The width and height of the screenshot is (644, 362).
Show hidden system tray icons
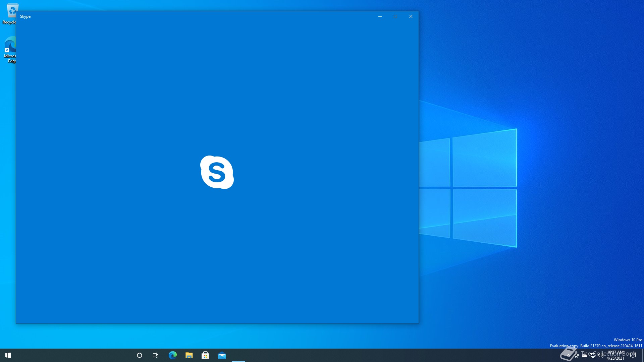point(569,355)
